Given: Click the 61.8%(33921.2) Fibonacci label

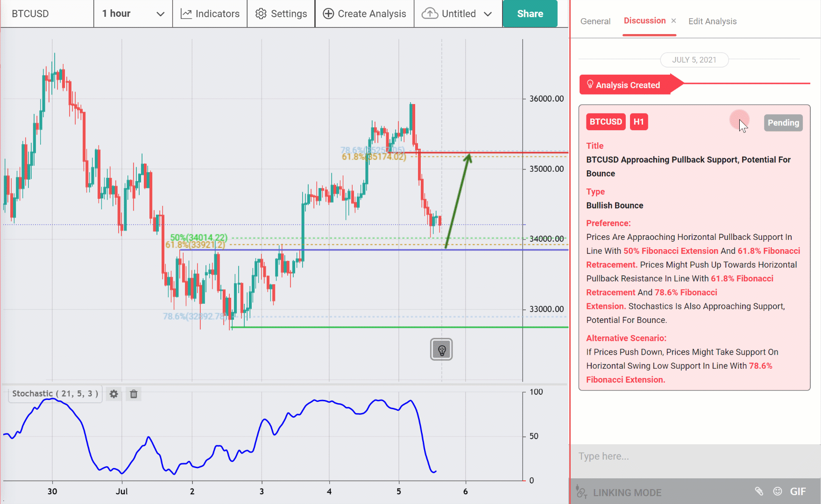Looking at the screenshot, I should coord(195,245).
